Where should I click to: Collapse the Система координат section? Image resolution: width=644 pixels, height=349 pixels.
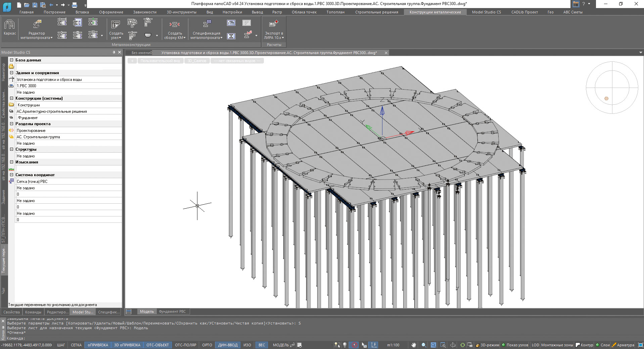(x=11, y=175)
